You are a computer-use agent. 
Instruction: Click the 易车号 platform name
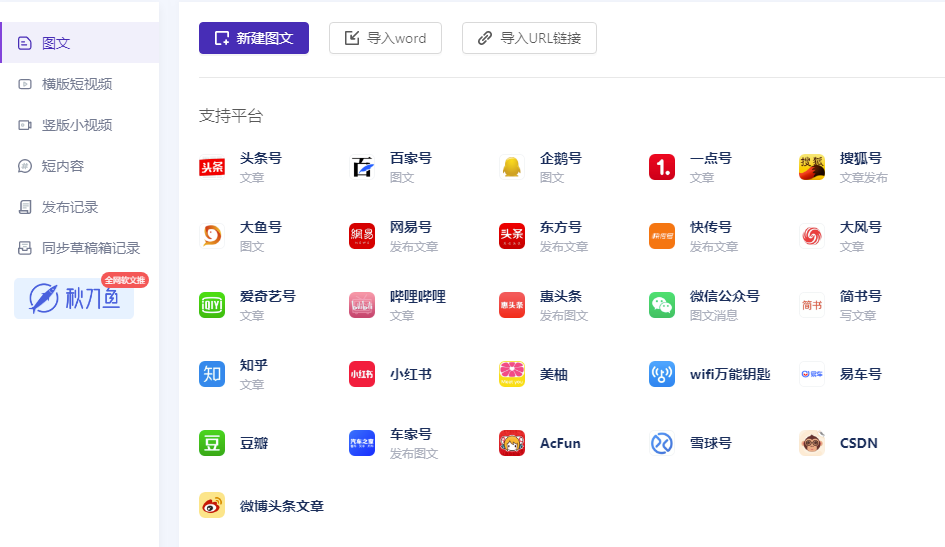[x=861, y=374]
